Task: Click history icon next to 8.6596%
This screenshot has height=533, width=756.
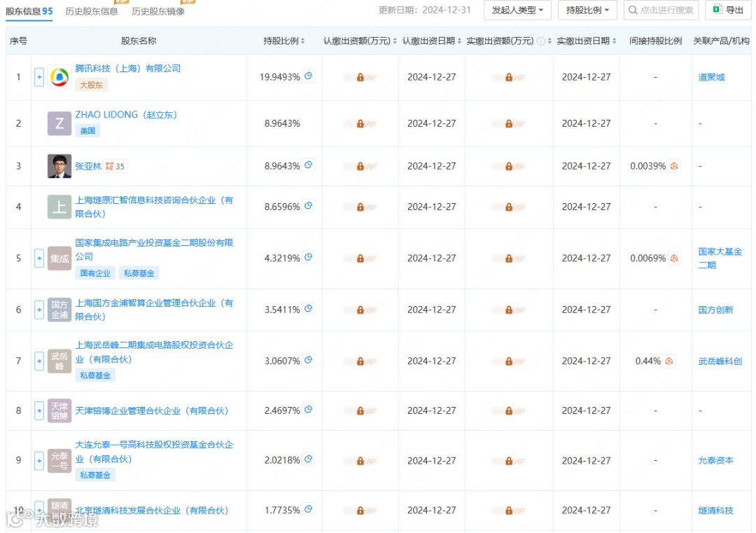Action: point(309,206)
